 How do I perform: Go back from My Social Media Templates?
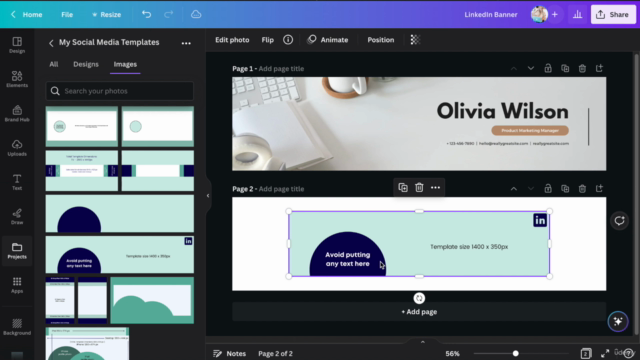click(51, 43)
